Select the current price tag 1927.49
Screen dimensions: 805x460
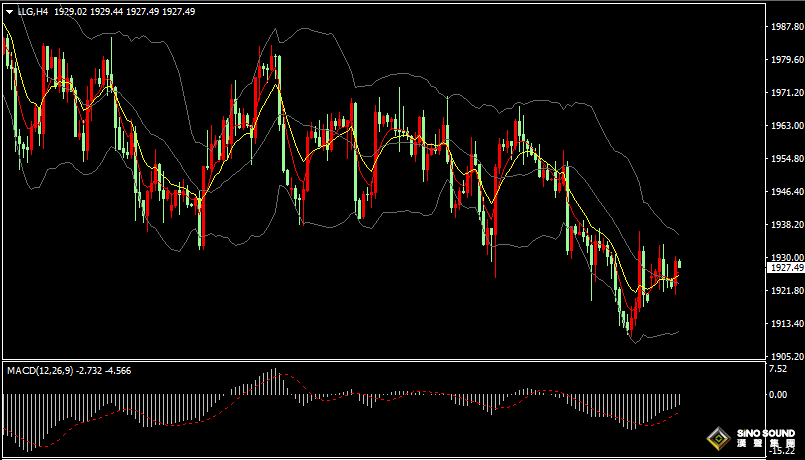tap(785, 268)
